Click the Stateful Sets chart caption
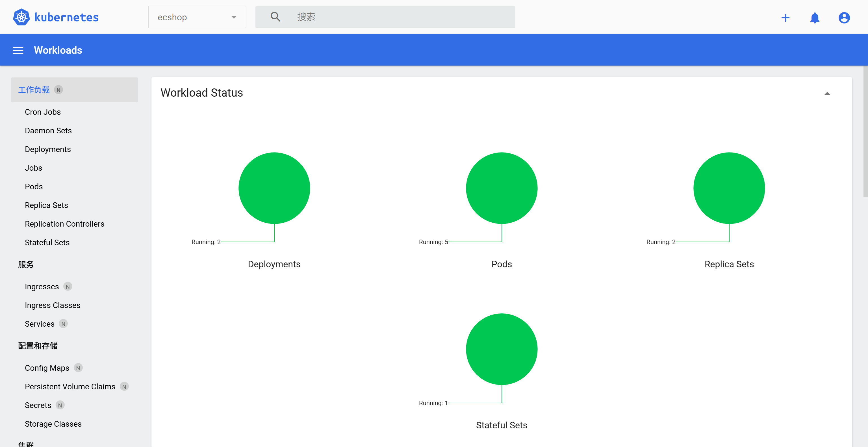 click(502, 425)
